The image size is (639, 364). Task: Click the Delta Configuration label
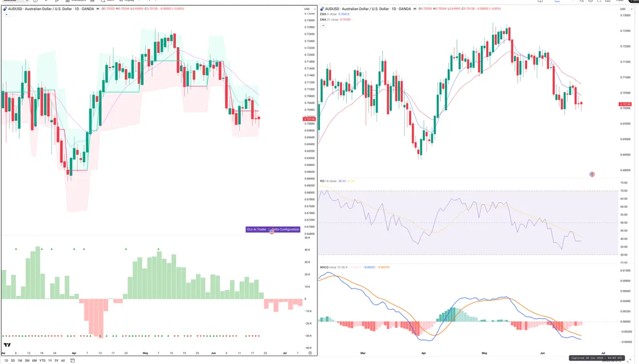(285, 229)
